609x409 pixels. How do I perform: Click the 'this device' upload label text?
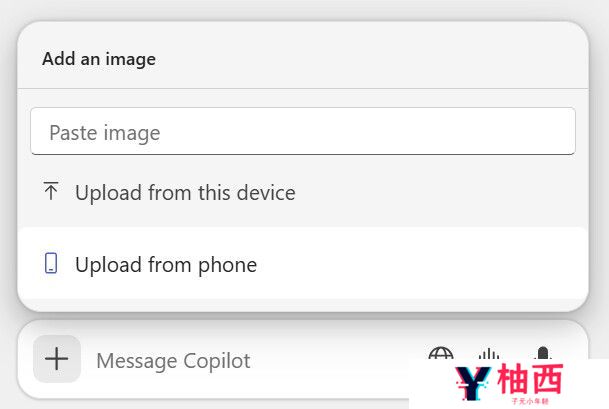click(247, 193)
